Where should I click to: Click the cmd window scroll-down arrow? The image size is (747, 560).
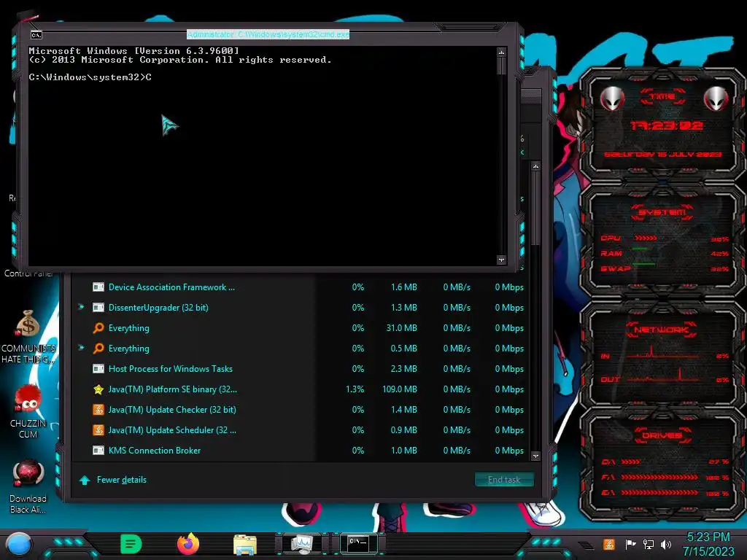tap(501, 260)
